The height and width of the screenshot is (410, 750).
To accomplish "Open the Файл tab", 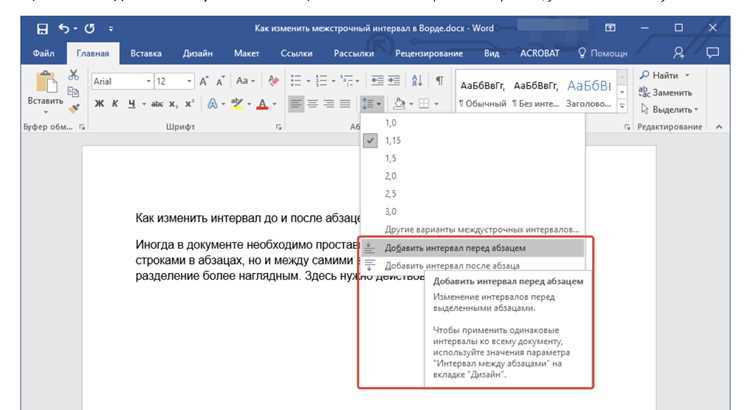I will coord(44,53).
